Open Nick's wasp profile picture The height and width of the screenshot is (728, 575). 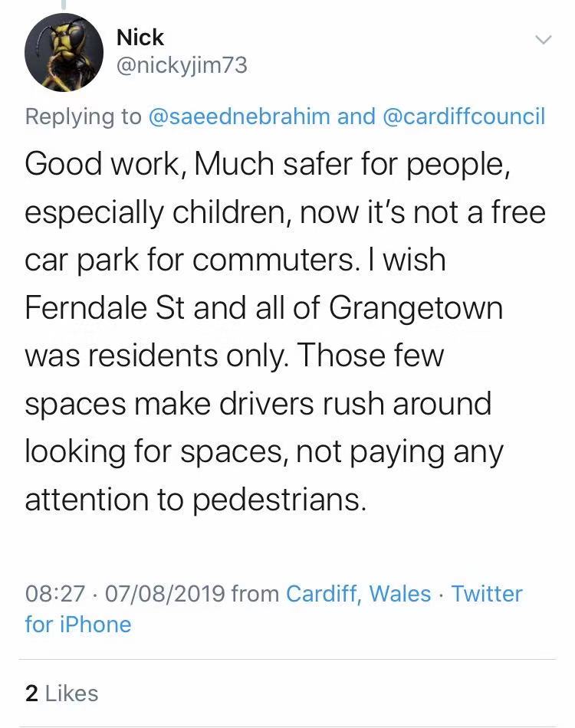click(64, 52)
